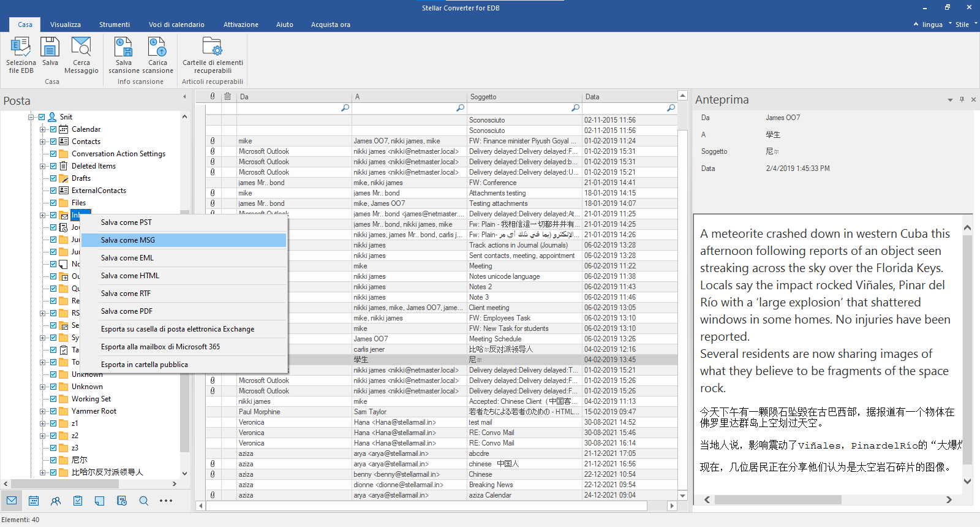Choose Salva come EML
Viewport: 980px width, 527px height.
coord(184,258)
